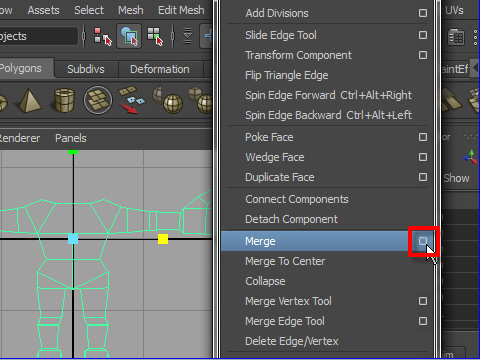Open Merge options box

tap(423, 241)
